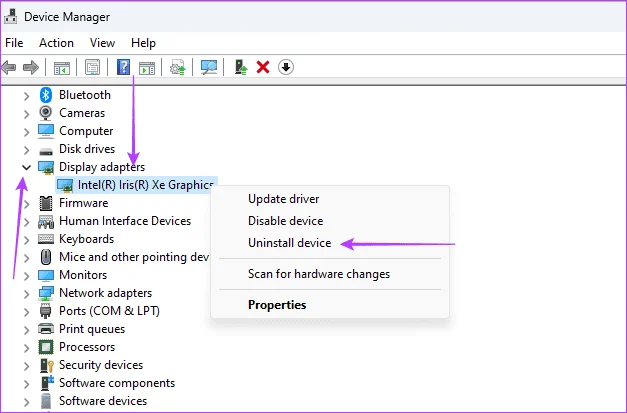Screen dimensions: 627x413
Task: Click the Forward arrow toolbar icon
Action: (31, 67)
